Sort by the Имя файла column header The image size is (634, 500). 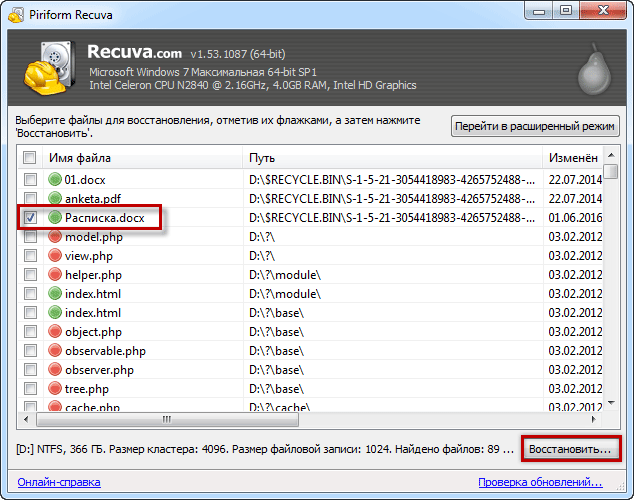[142, 158]
